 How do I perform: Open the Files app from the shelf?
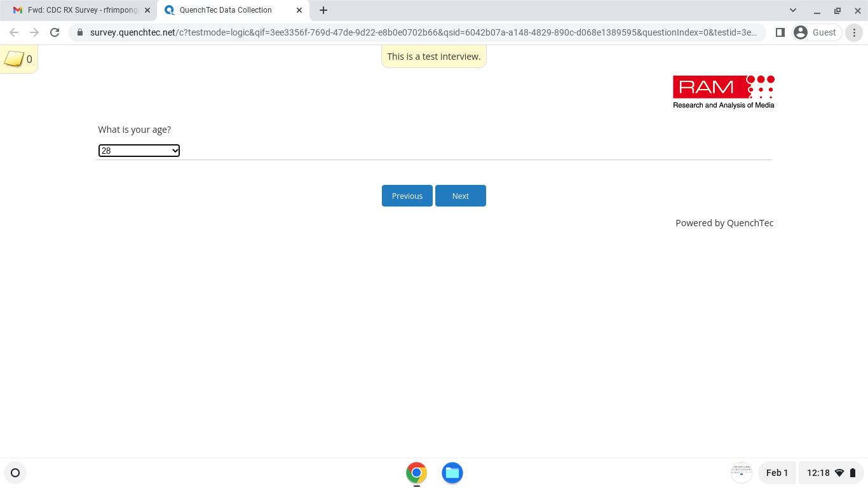[452, 473]
